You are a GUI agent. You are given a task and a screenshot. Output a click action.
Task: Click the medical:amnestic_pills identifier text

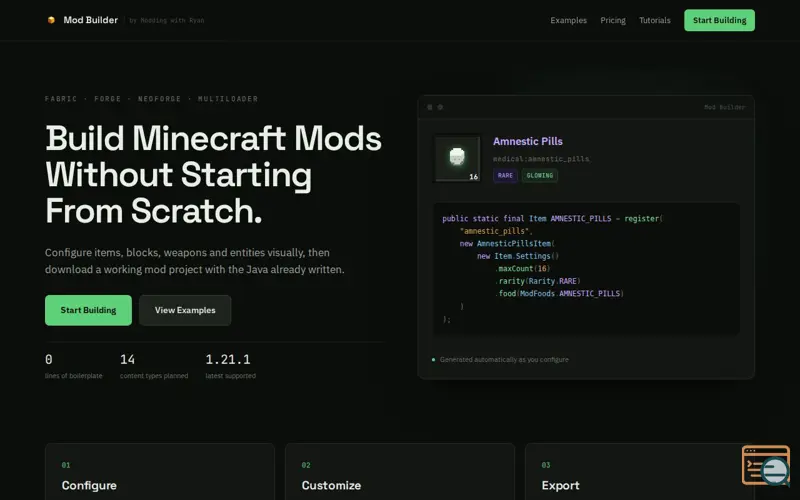[541, 159]
